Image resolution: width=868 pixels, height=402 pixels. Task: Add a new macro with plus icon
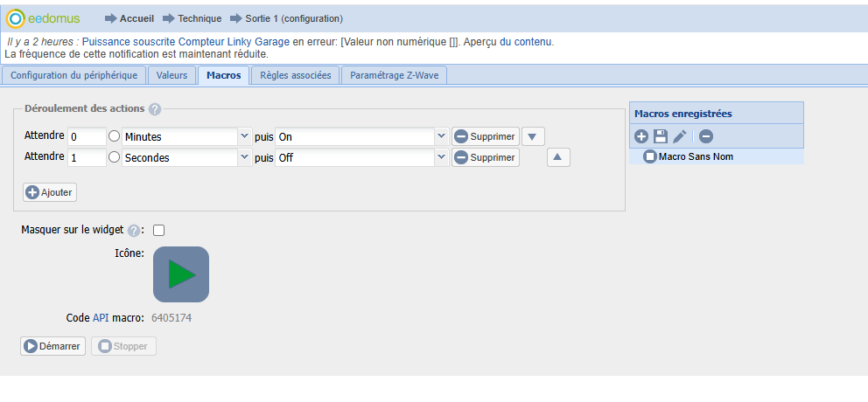(641, 136)
